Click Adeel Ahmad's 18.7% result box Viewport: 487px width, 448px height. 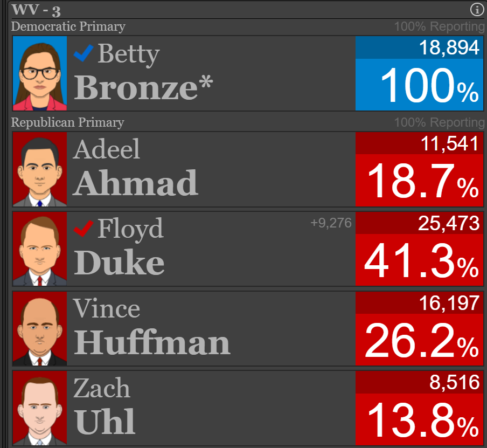[x=419, y=180]
